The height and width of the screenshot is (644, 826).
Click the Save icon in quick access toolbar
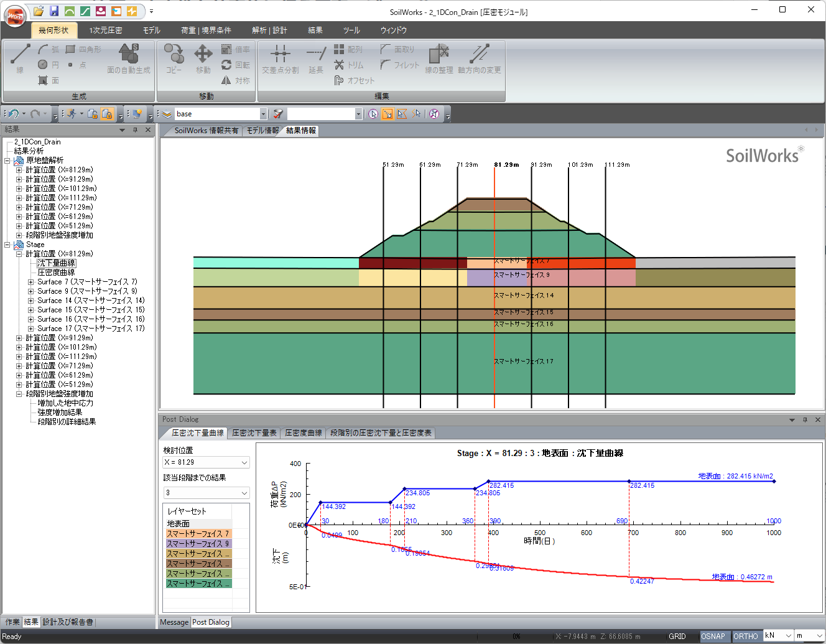click(x=54, y=11)
